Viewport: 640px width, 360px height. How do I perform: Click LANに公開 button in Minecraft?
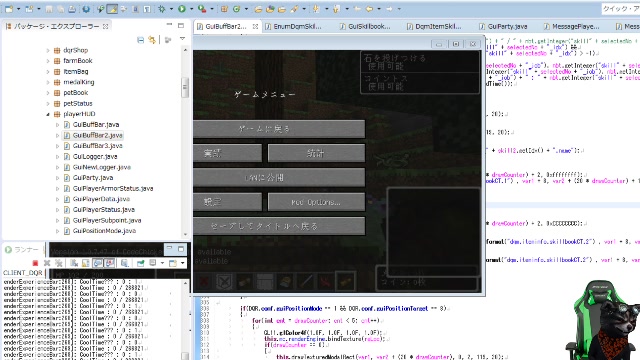coord(279,178)
